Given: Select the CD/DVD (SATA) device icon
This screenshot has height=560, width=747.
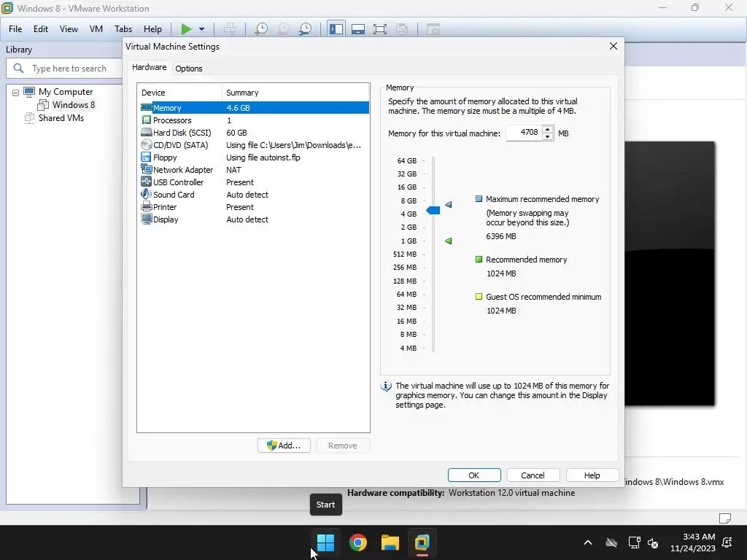Looking at the screenshot, I should click(x=146, y=145).
